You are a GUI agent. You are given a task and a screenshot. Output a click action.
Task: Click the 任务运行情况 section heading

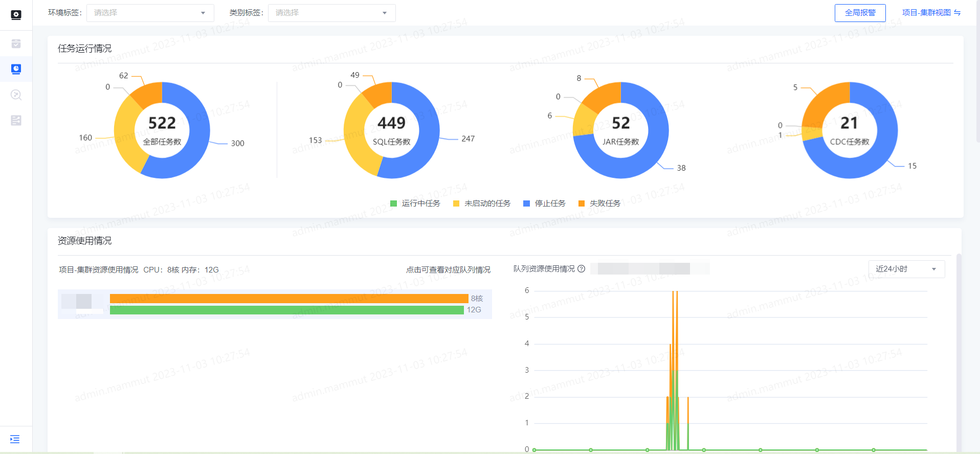click(x=85, y=49)
